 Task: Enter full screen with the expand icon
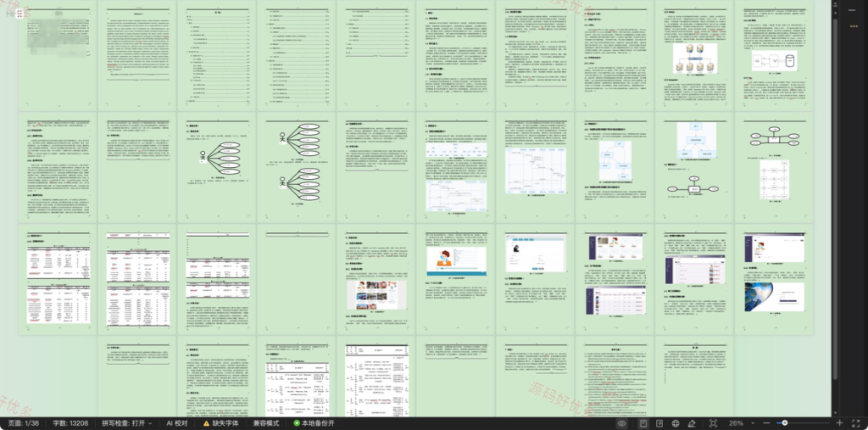click(x=856, y=423)
